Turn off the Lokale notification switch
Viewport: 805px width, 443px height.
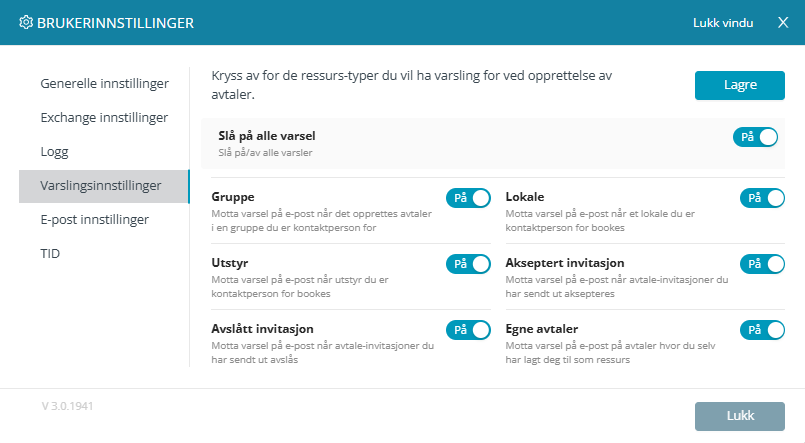[x=762, y=198]
